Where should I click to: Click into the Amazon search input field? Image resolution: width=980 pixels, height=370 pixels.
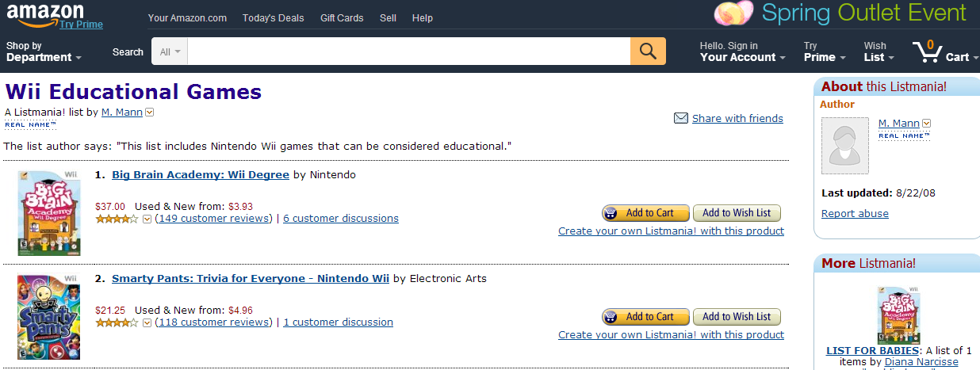click(408, 51)
